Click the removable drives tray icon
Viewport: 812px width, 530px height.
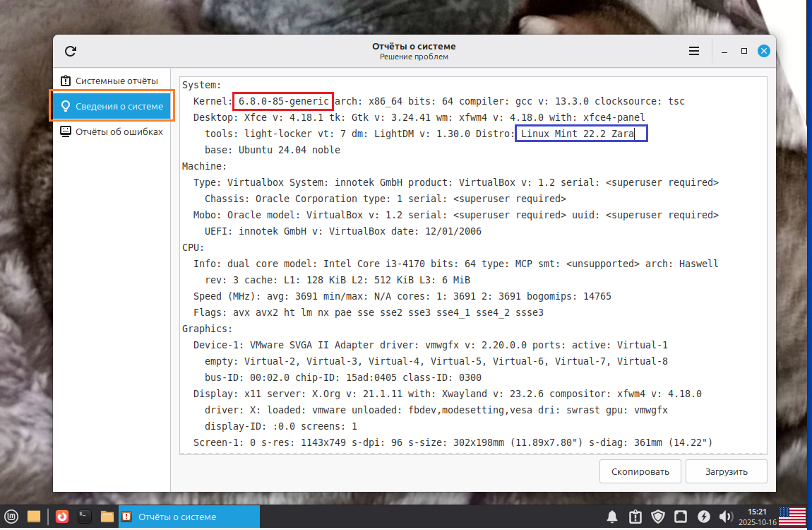pyautogui.click(x=681, y=517)
